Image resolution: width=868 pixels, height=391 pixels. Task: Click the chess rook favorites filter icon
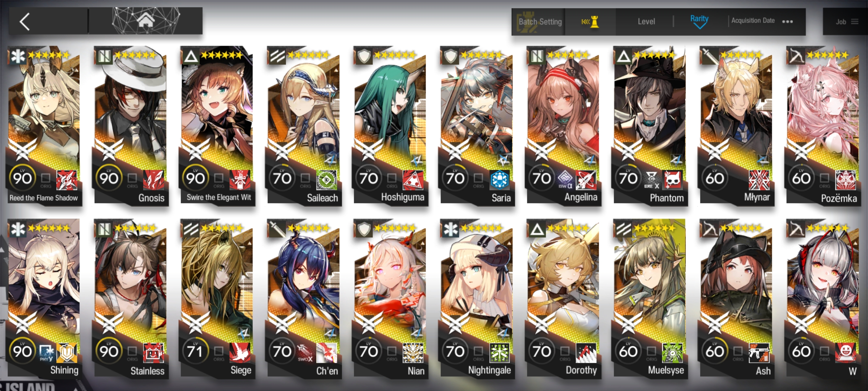click(x=590, y=22)
